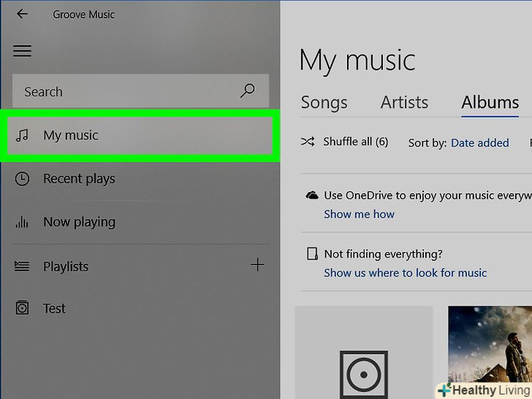Select the Albums tab
The height and width of the screenshot is (399, 532).
(x=490, y=102)
